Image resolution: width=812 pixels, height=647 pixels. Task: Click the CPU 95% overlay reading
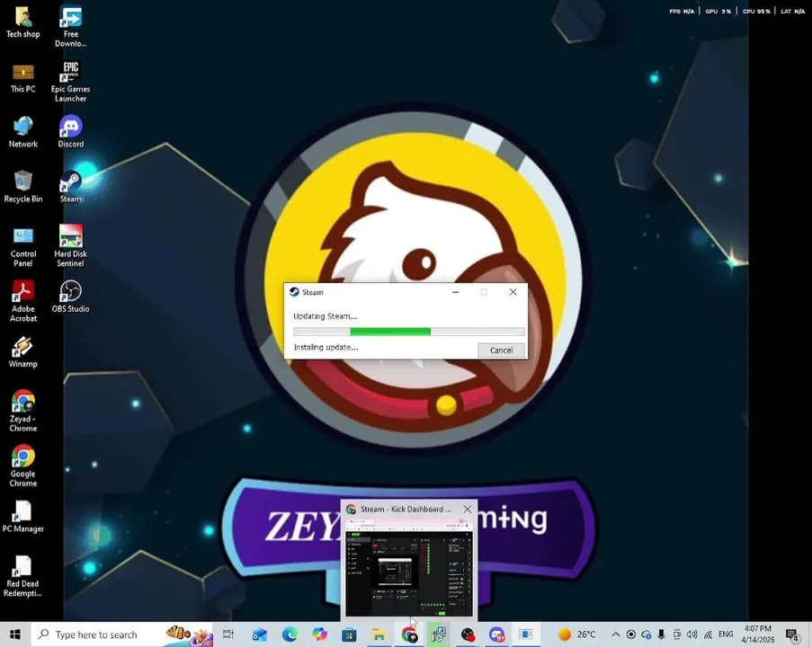pos(756,11)
